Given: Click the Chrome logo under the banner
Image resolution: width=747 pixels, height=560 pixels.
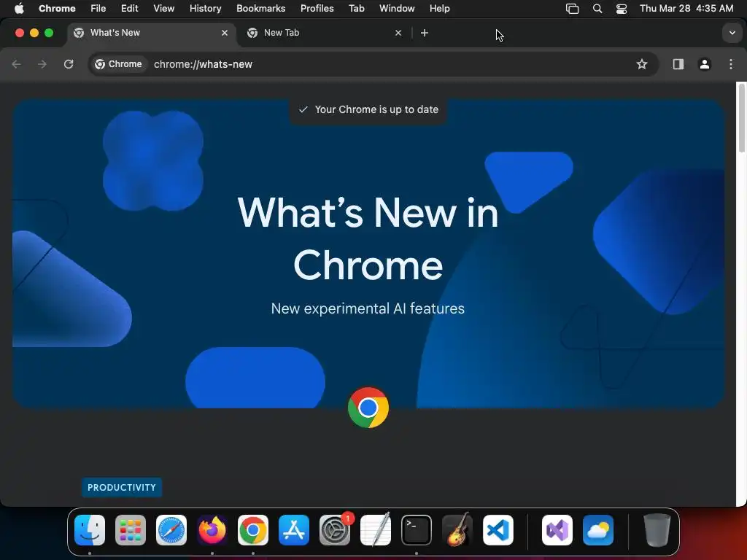Looking at the screenshot, I should coord(368,408).
